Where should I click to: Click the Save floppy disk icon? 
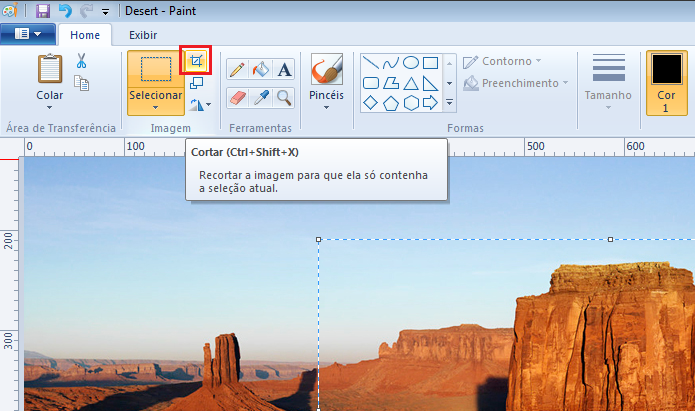[x=43, y=11]
